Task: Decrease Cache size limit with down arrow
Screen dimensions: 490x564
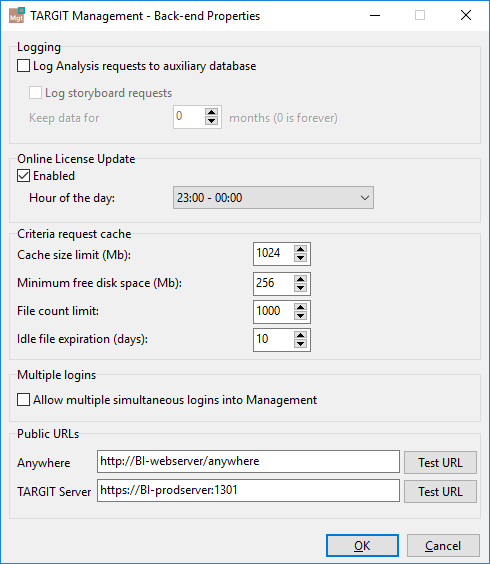Action: click(300, 258)
